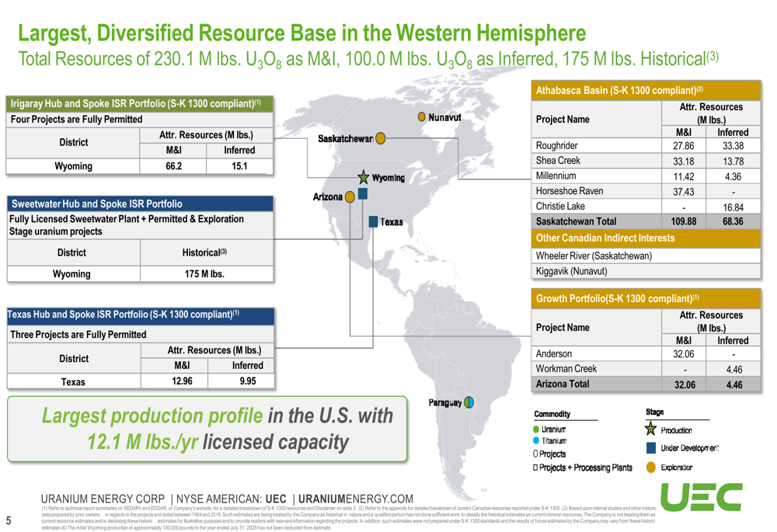777x532 pixels.
Task: Click the blue square marker below Wyoming star
Action: coord(363,193)
